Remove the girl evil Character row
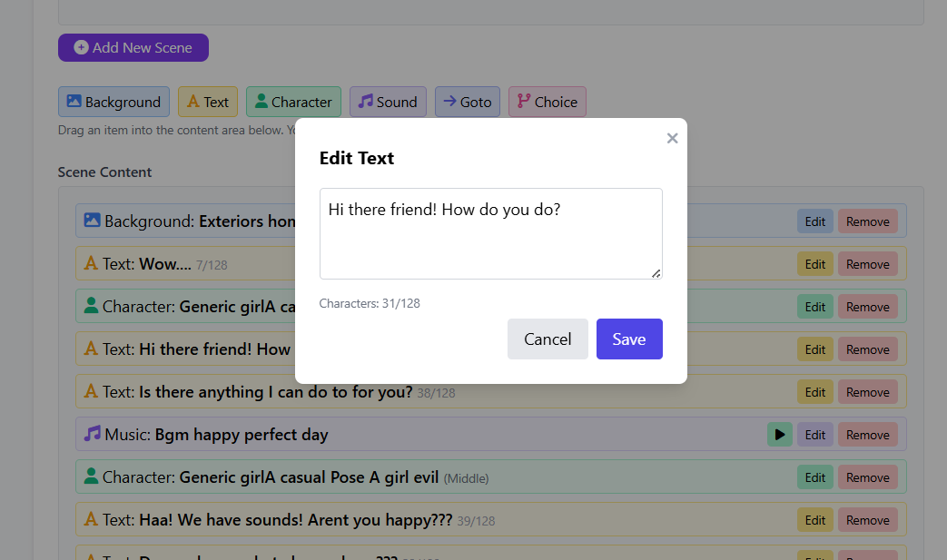The height and width of the screenshot is (560, 947). (867, 477)
